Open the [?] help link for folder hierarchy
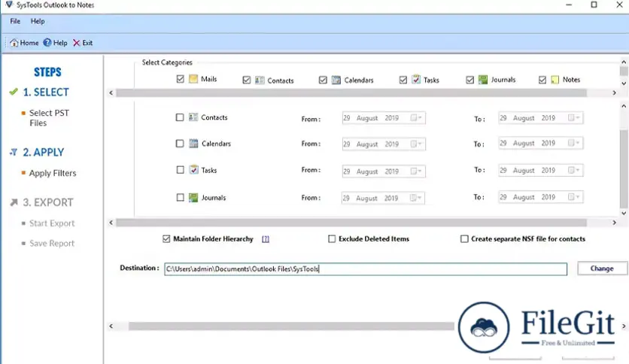The image size is (629, 364). pyautogui.click(x=266, y=239)
